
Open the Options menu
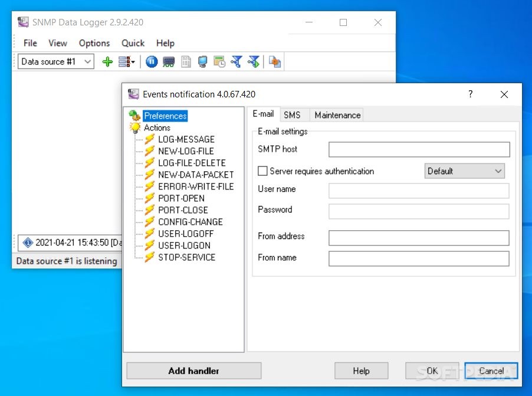click(94, 43)
